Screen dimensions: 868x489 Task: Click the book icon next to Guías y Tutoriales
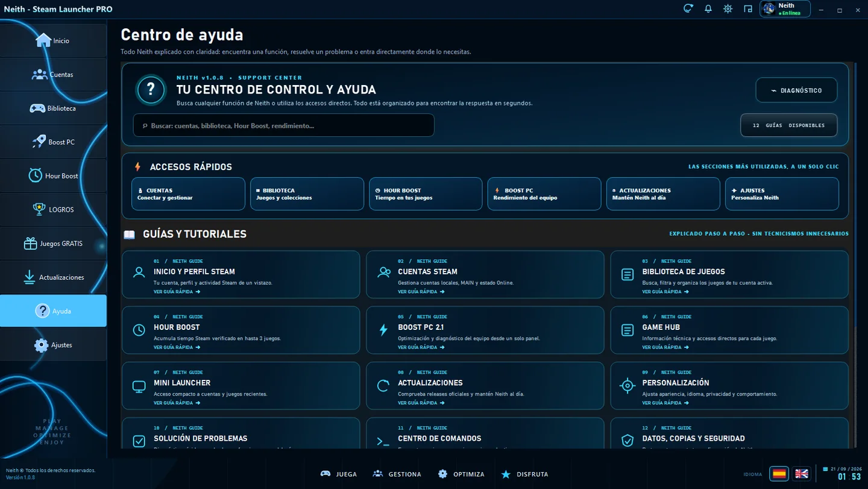pyautogui.click(x=129, y=235)
